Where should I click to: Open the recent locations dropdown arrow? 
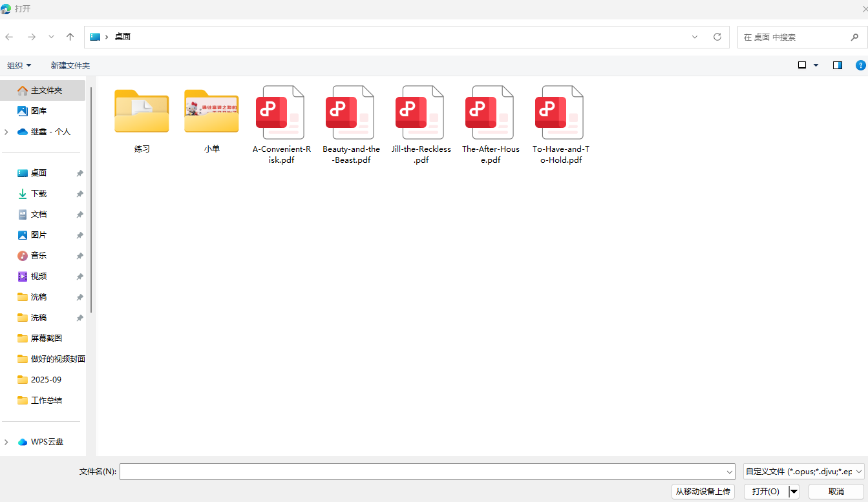pos(51,37)
